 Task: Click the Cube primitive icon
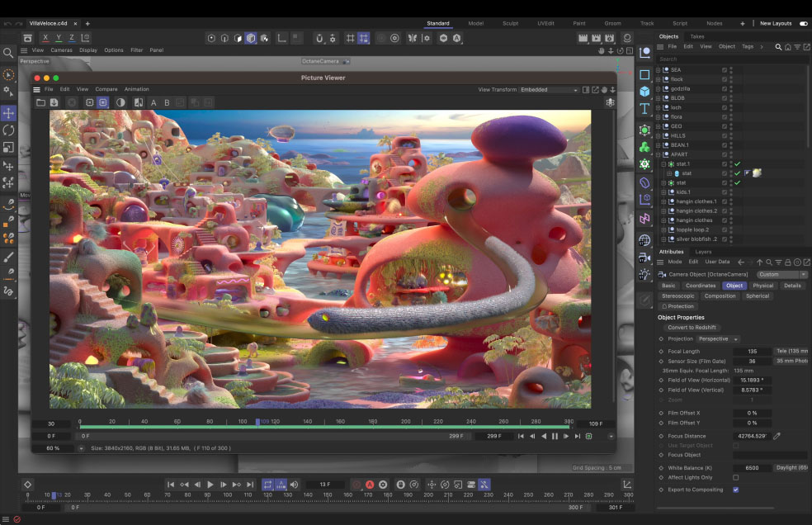(644, 92)
